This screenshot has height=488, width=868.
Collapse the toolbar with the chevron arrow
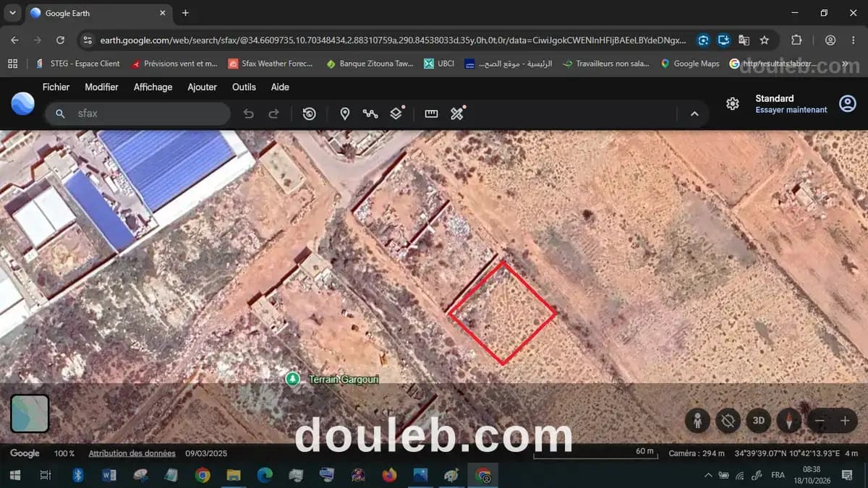pos(694,114)
